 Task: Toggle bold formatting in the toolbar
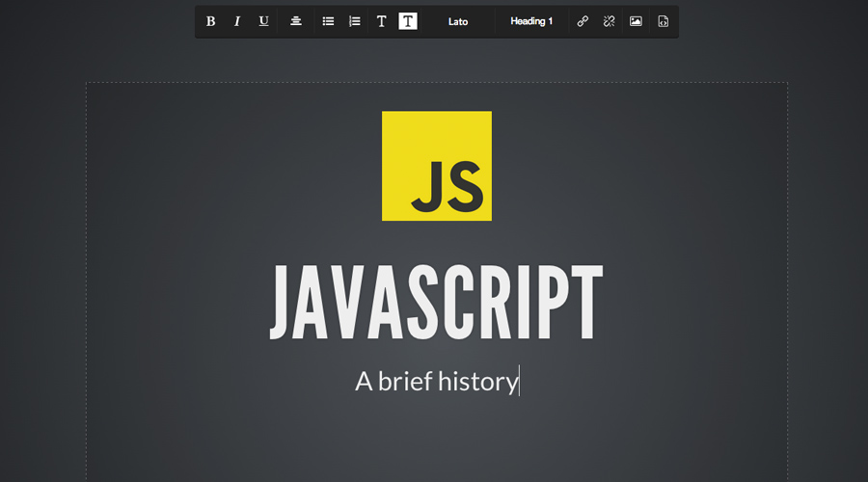click(x=210, y=21)
